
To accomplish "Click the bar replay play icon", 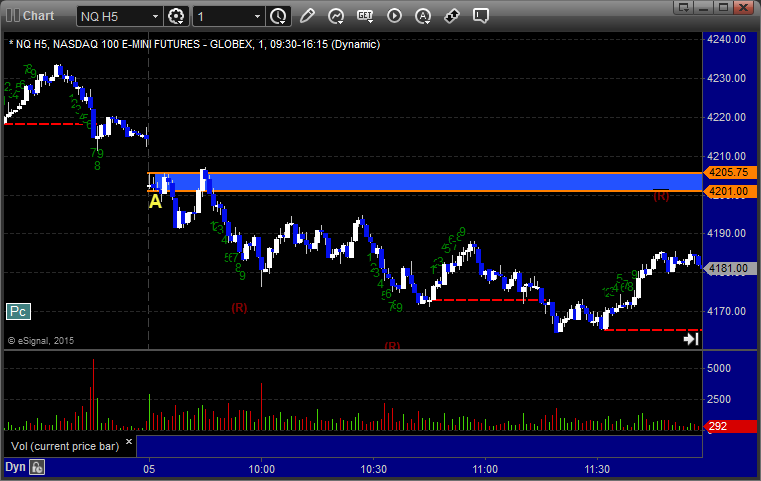I will (394, 16).
